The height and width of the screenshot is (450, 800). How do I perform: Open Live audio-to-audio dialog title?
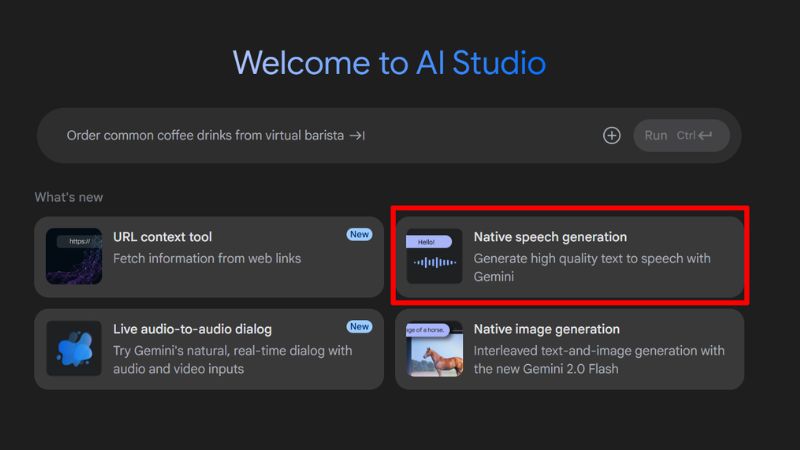tap(192, 329)
